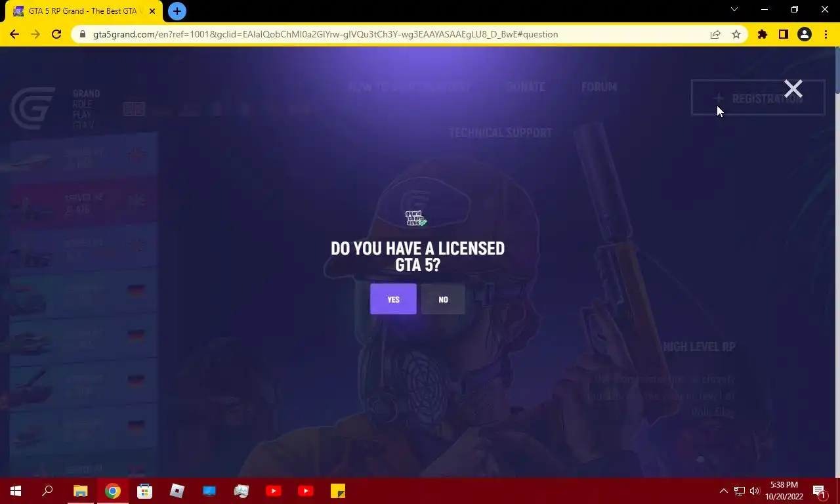This screenshot has width=840, height=504.
Task: Answer NO to the licensed GTA 5 question
Action: point(443,299)
